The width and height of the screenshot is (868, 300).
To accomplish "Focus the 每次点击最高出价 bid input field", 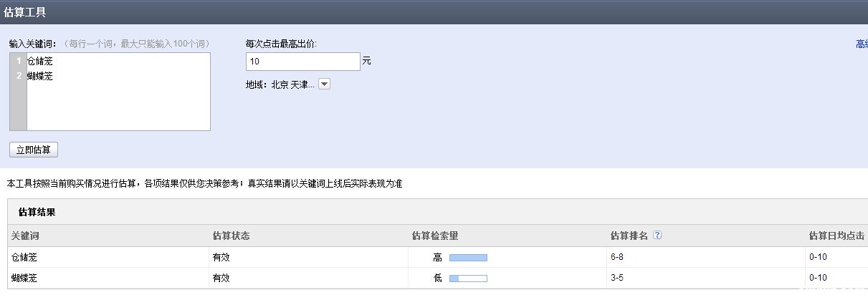I will click(x=302, y=62).
